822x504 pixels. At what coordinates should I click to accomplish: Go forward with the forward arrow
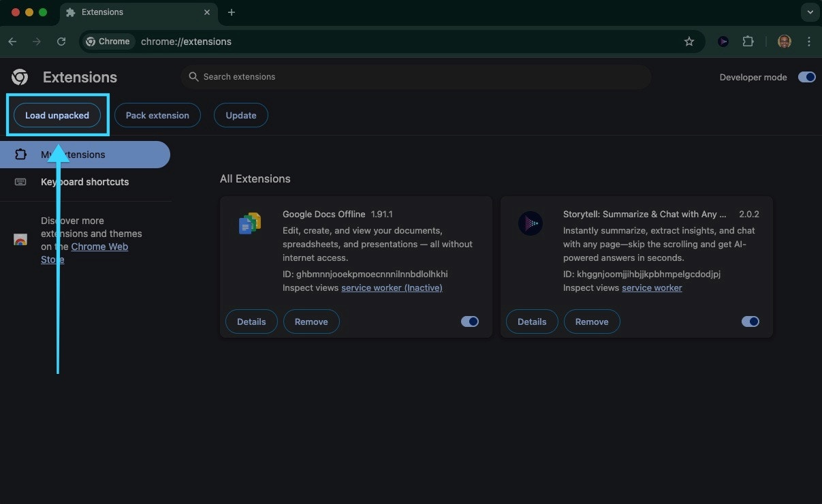pyautogui.click(x=37, y=42)
